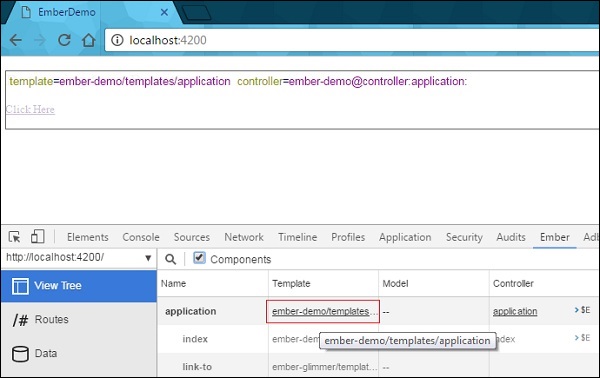
Task: Click the view tree search magnifier icon
Action: click(x=171, y=259)
